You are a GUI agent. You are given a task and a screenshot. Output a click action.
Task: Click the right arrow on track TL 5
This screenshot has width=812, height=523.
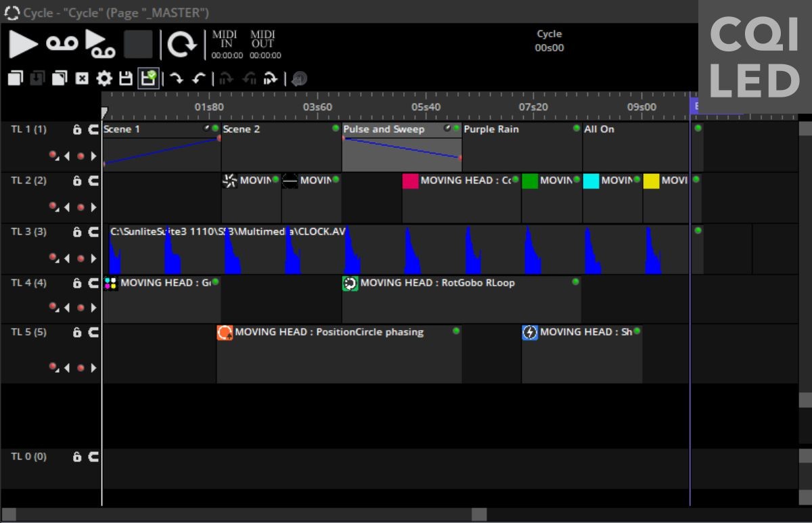93,367
